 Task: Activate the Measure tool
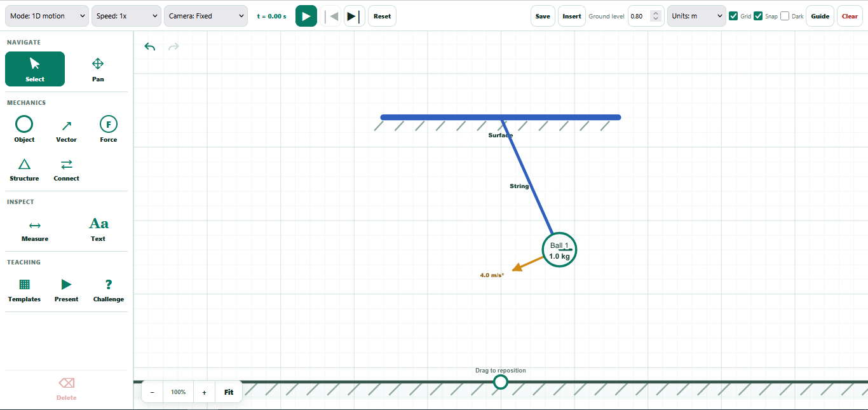(35, 230)
